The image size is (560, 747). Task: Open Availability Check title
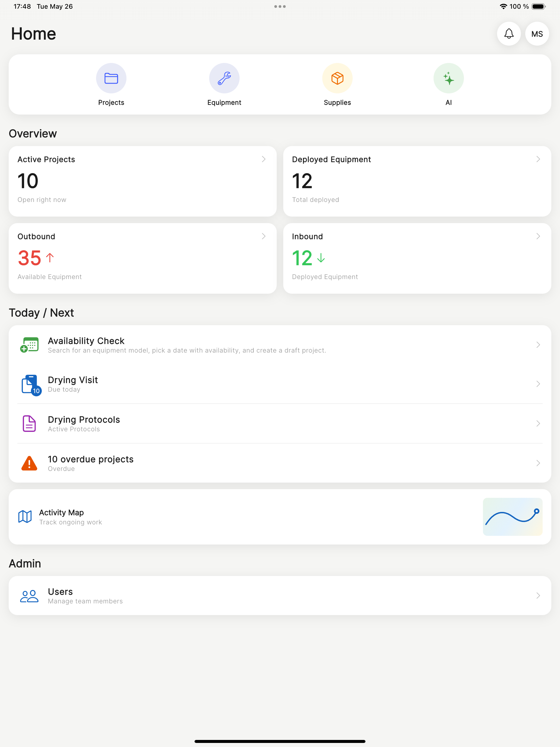pyautogui.click(x=86, y=341)
